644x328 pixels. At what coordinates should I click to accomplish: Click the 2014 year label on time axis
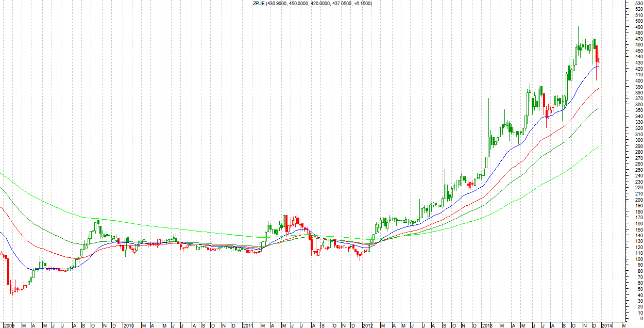607,325
